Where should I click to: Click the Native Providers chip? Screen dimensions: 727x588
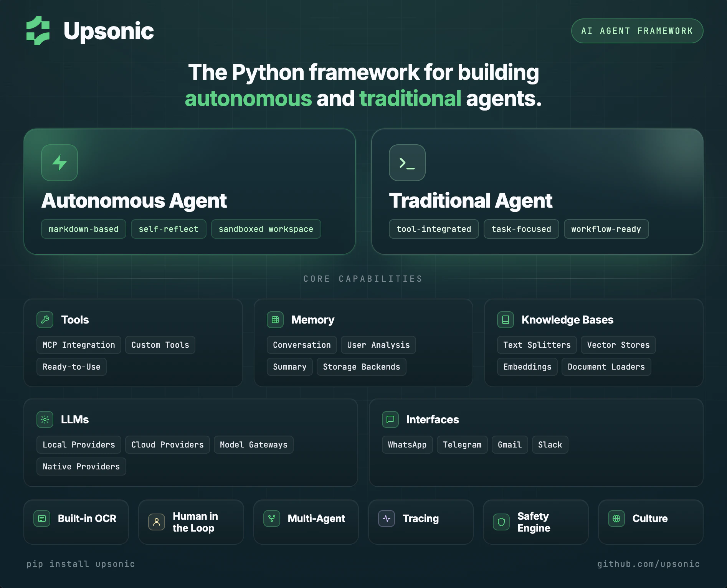(x=81, y=467)
